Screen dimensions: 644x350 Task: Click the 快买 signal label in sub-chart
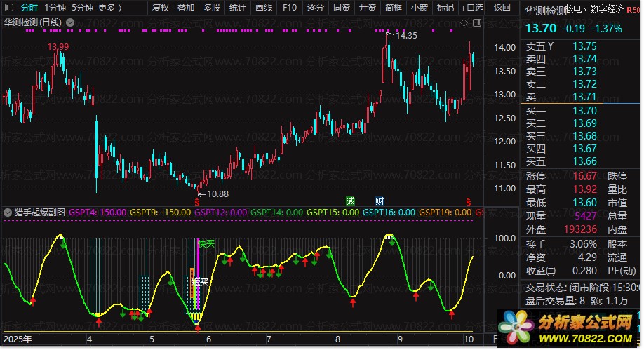coord(206,244)
